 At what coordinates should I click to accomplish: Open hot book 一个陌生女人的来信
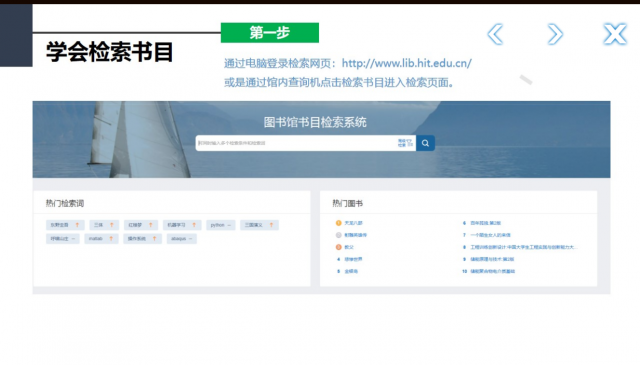(x=490, y=235)
